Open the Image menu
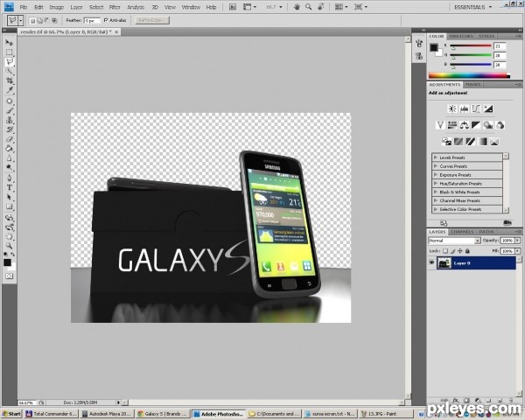The width and height of the screenshot is (525, 420). click(57, 7)
